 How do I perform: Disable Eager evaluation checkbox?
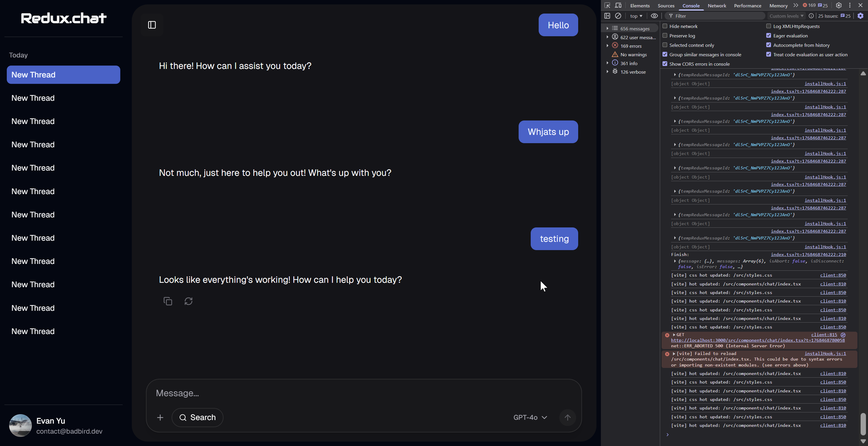coord(769,36)
